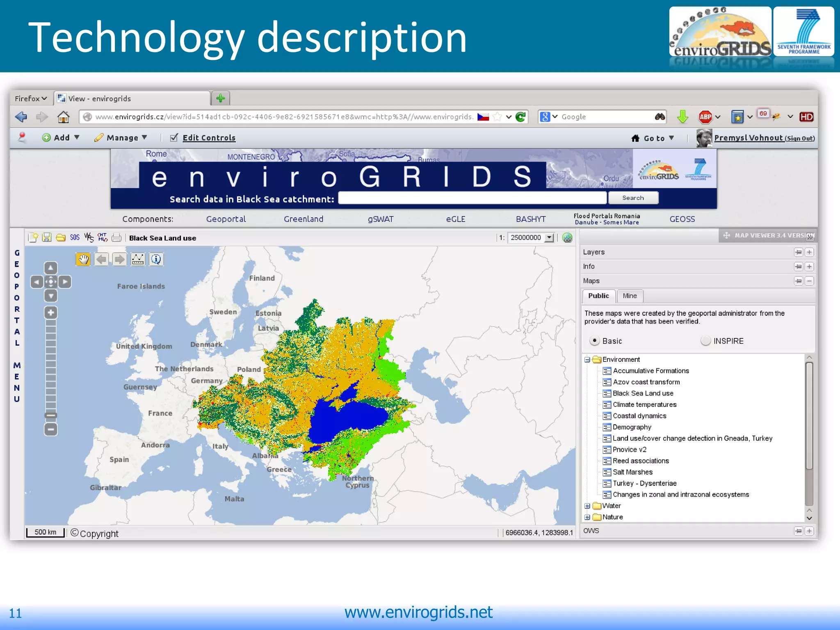Switch to the Mine maps tab

pos(630,296)
